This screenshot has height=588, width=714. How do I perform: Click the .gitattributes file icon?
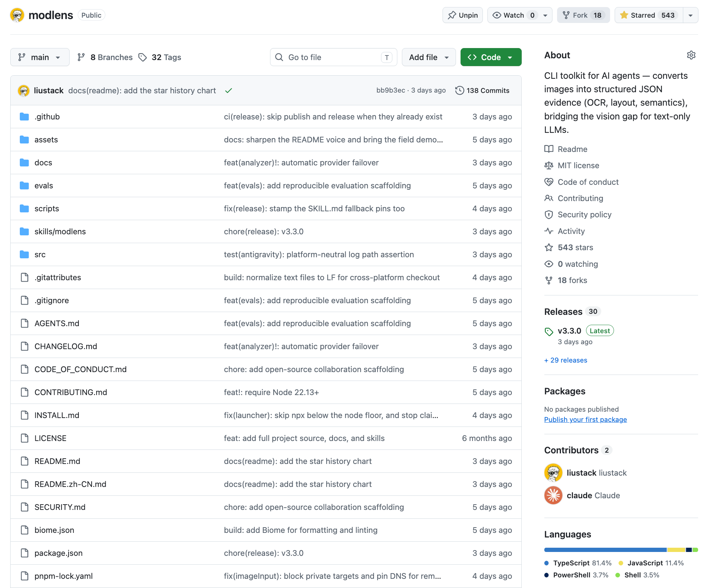24,277
